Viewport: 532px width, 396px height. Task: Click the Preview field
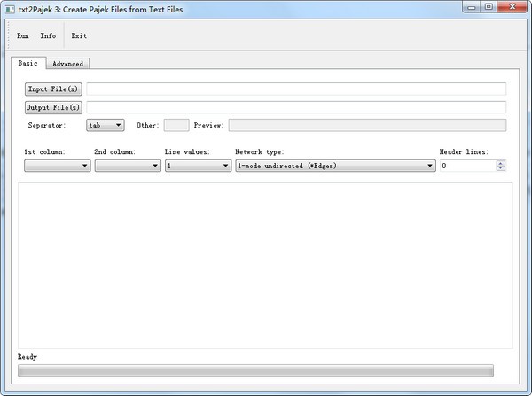[367, 125]
